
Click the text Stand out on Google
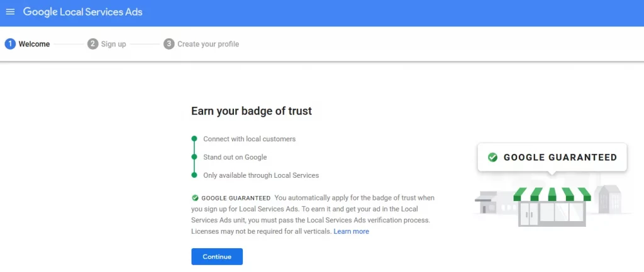pos(235,157)
